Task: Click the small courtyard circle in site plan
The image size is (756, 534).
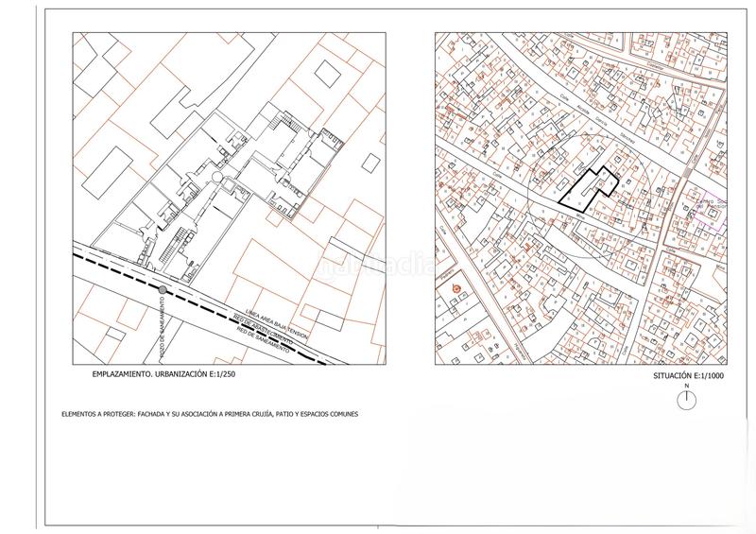Action: [215, 176]
